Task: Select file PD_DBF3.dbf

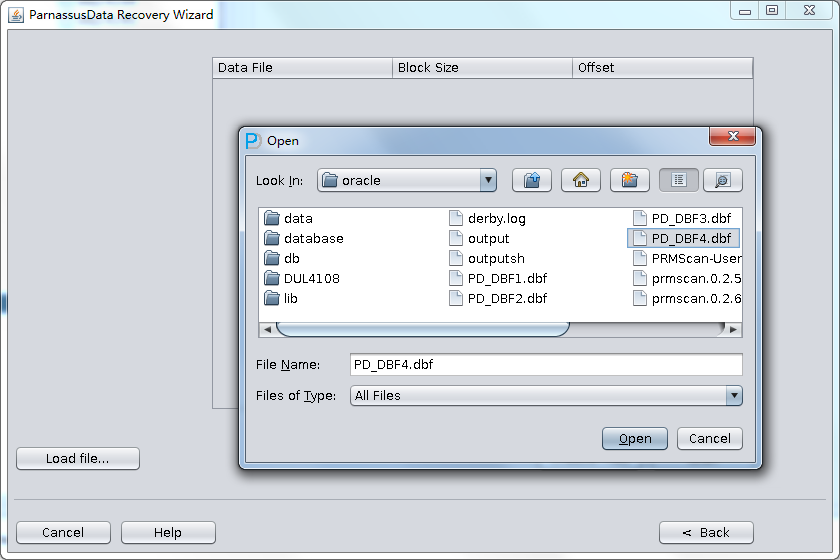Action: 682,218
